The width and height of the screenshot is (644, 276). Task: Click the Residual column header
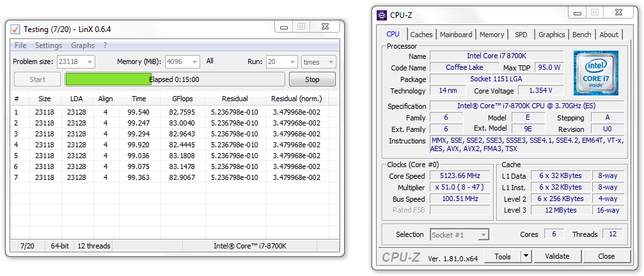[x=235, y=99]
